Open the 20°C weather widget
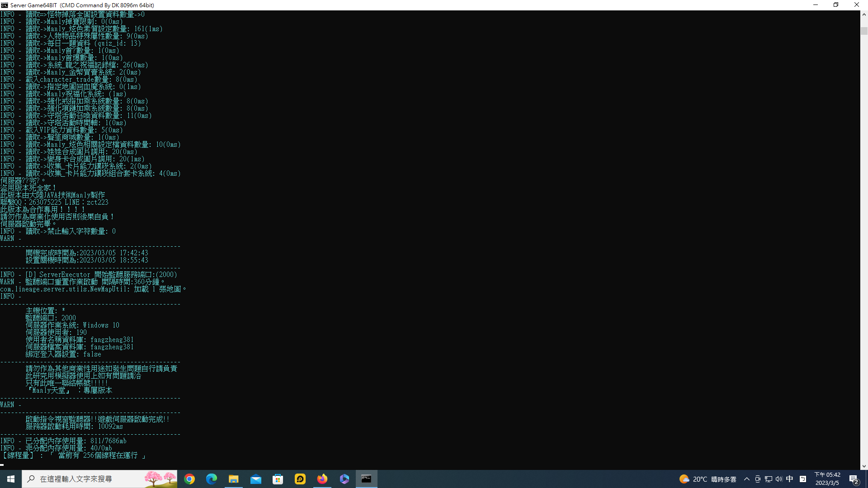 click(708, 479)
